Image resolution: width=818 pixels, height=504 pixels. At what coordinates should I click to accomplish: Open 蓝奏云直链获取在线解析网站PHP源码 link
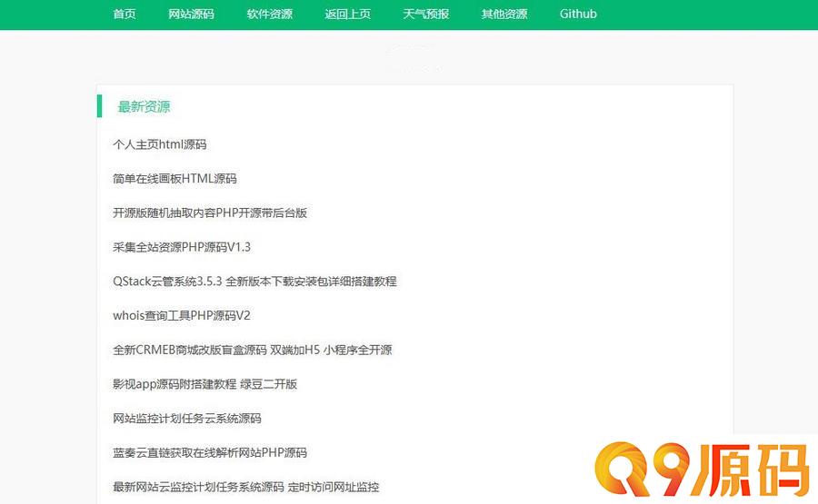tap(210, 452)
